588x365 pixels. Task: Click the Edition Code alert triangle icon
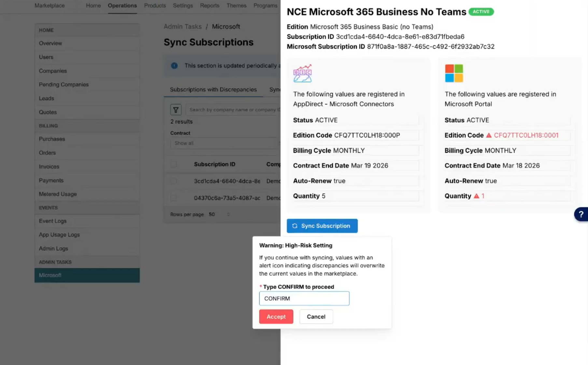coord(489,135)
